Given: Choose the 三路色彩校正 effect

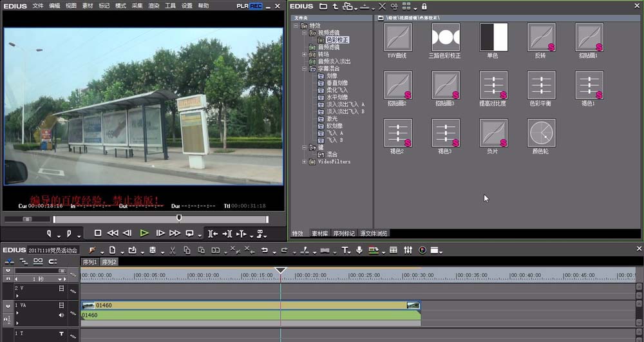Looking at the screenshot, I should pyautogui.click(x=446, y=37).
